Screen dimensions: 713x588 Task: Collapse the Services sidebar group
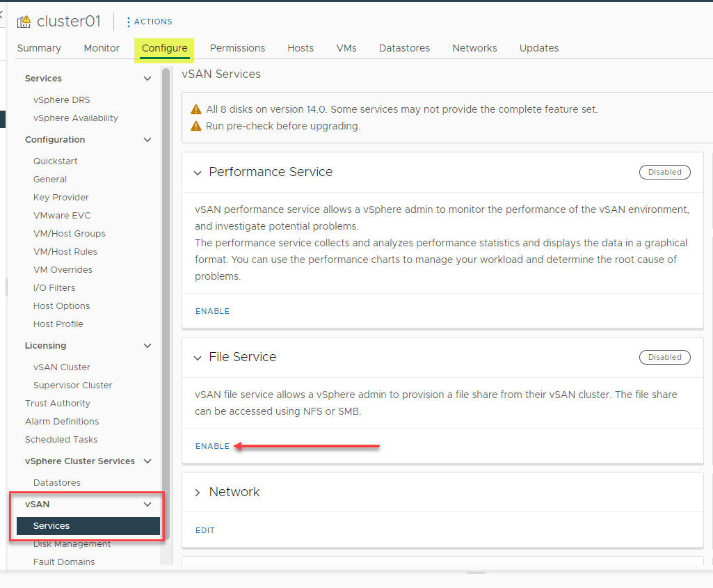(147, 78)
